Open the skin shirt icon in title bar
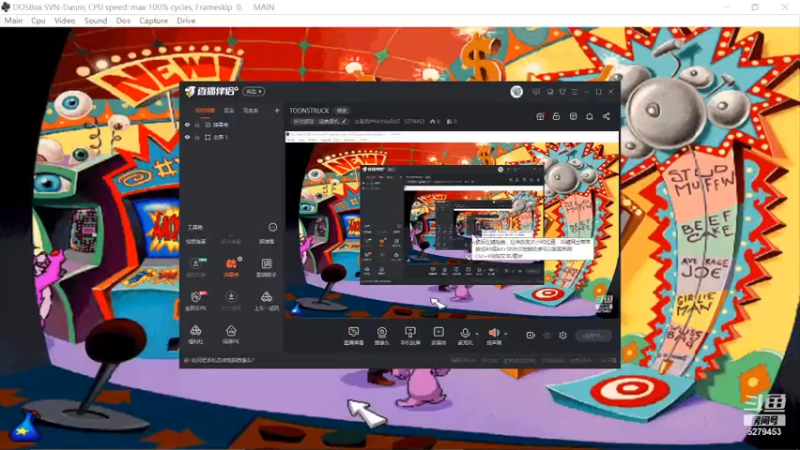 [x=562, y=92]
